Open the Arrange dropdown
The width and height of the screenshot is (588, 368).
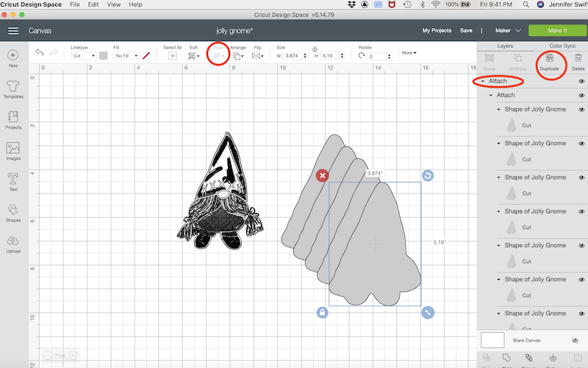[x=237, y=56]
